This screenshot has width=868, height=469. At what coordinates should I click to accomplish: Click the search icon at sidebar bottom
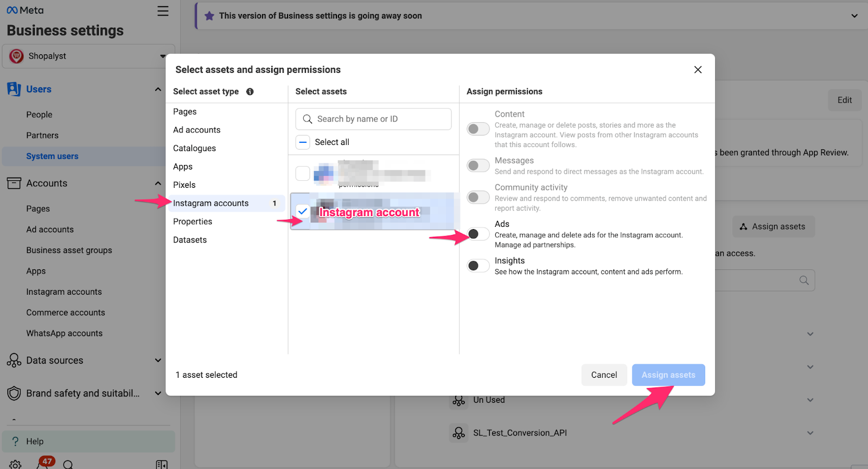68,465
